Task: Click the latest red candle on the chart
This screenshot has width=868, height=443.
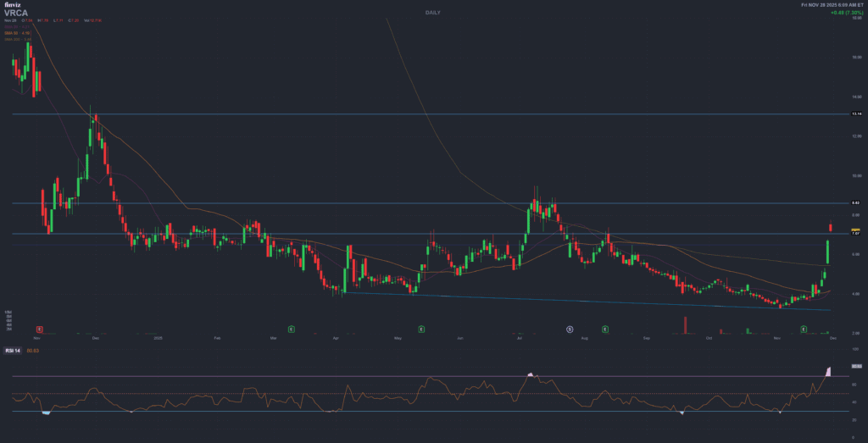Action: 830,227
